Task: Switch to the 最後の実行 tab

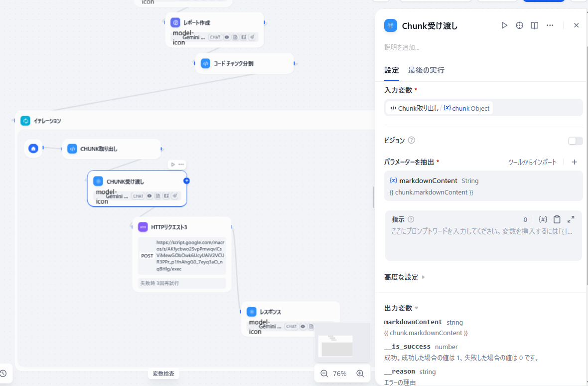Action: pyautogui.click(x=426, y=70)
